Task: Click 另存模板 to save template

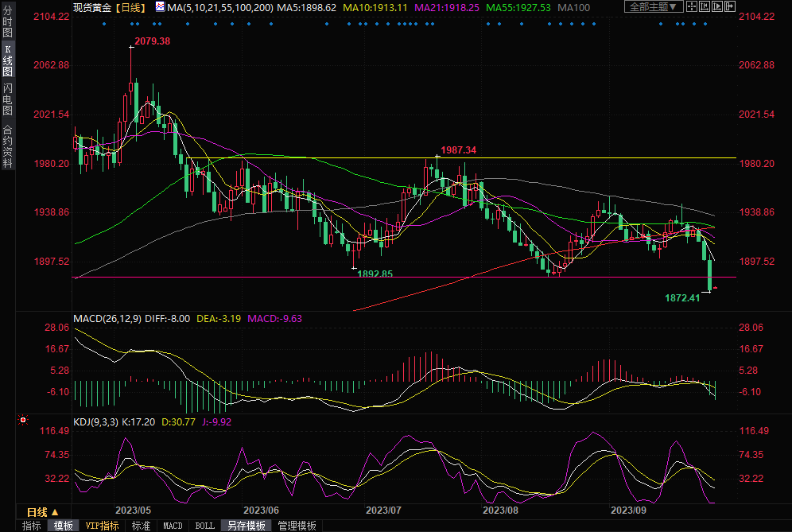Action: click(247, 526)
